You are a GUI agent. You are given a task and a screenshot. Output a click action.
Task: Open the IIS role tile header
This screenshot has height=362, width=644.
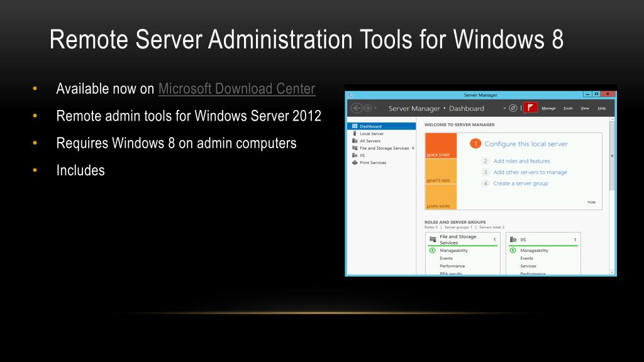coord(543,239)
